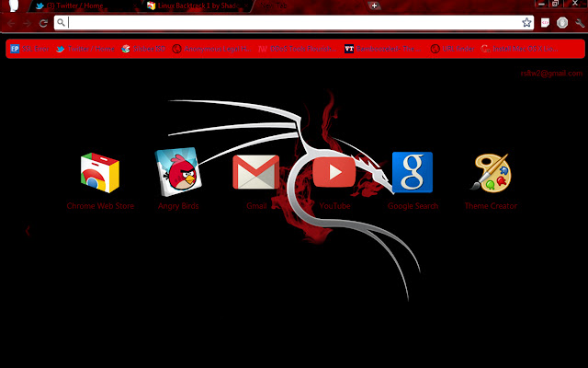Viewport: 588px width, 368px height.
Task: Open the URL finder bookmark
Action: [x=453, y=49]
